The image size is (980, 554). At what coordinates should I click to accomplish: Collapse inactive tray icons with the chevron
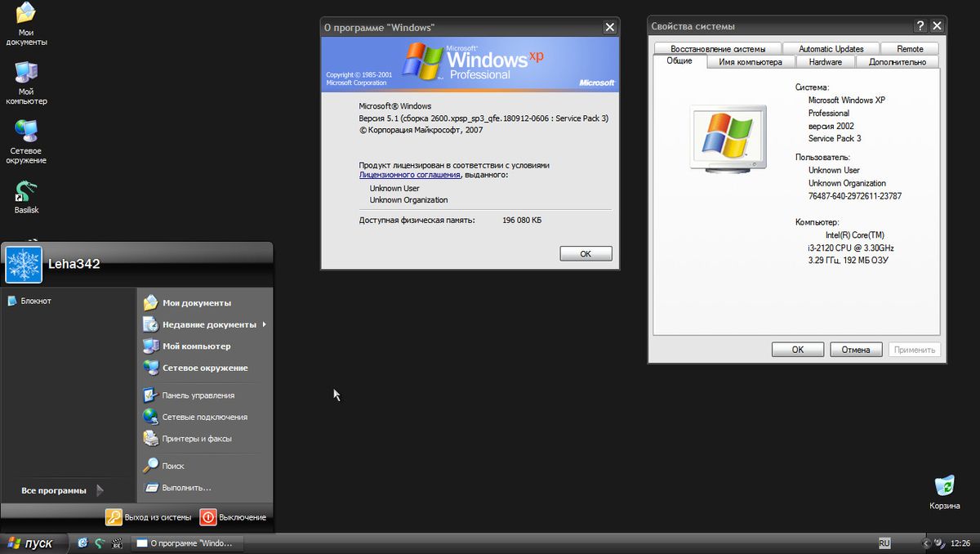(x=928, y=543)
